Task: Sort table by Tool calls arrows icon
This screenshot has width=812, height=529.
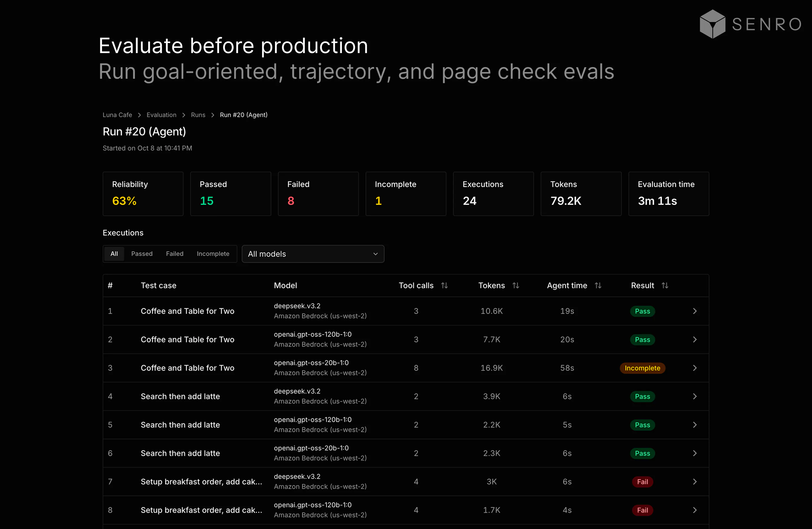Action: [x=444, y=285]
